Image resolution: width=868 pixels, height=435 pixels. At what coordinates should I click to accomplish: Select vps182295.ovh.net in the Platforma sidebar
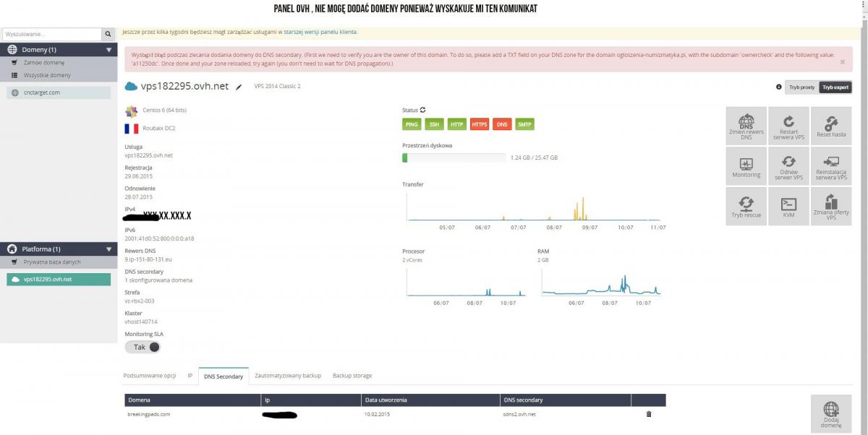(x=59, y=279)
